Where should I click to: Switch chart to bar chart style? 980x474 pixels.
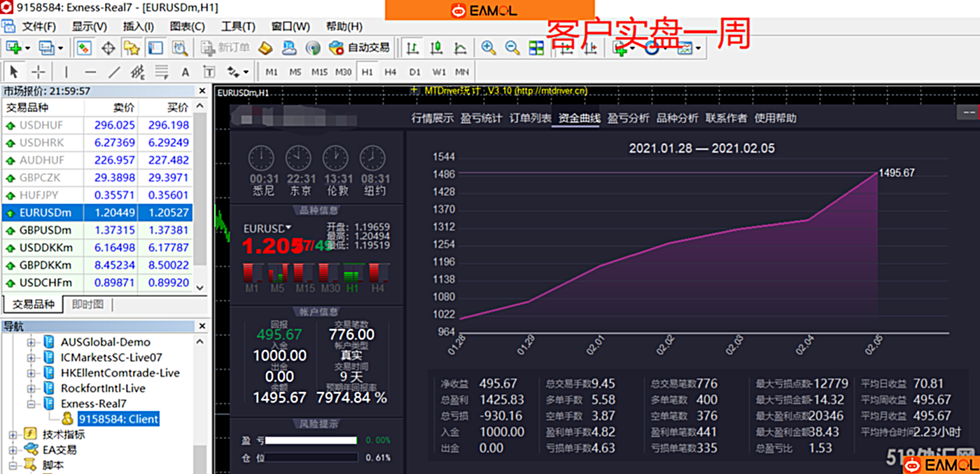point(413,48)
